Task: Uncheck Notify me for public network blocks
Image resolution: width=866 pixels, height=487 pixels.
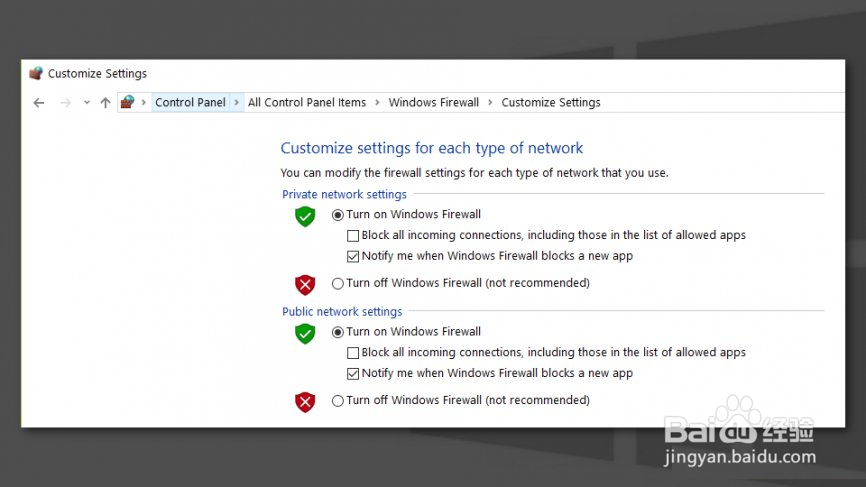Action: (353, 373)
